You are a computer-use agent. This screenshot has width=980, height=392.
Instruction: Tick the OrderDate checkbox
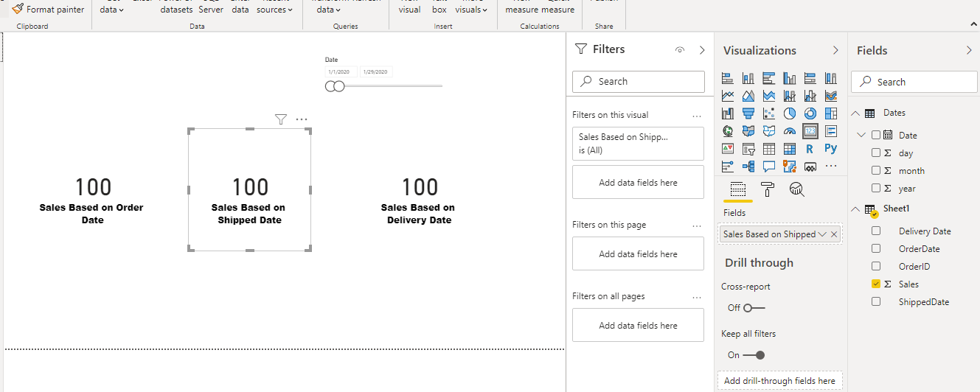pyautogui.click(x=876, y=249)
